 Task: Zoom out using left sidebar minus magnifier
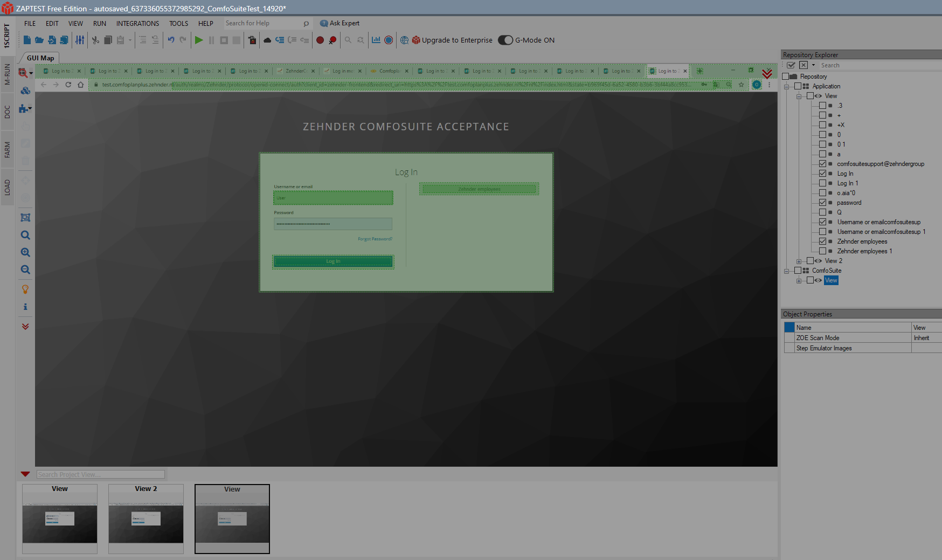tap(25, 269)
